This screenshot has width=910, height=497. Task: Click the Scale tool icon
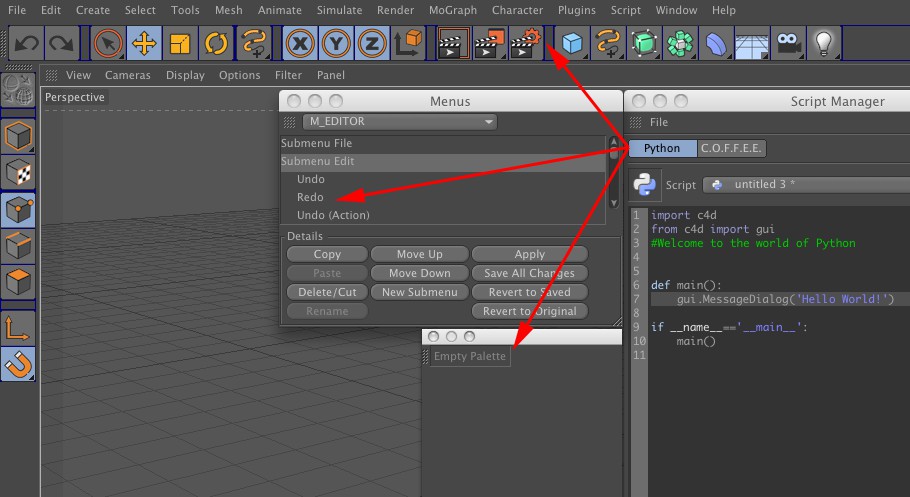[x=180, y=43]
